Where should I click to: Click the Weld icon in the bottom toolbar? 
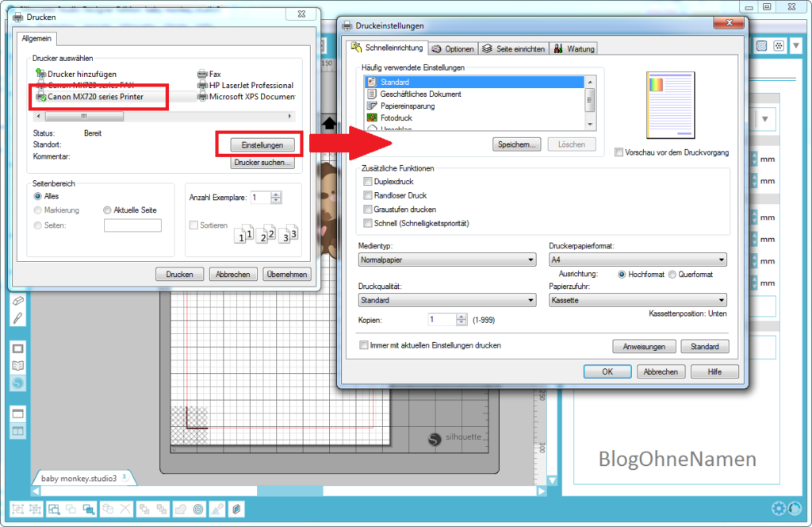[180, 509]
